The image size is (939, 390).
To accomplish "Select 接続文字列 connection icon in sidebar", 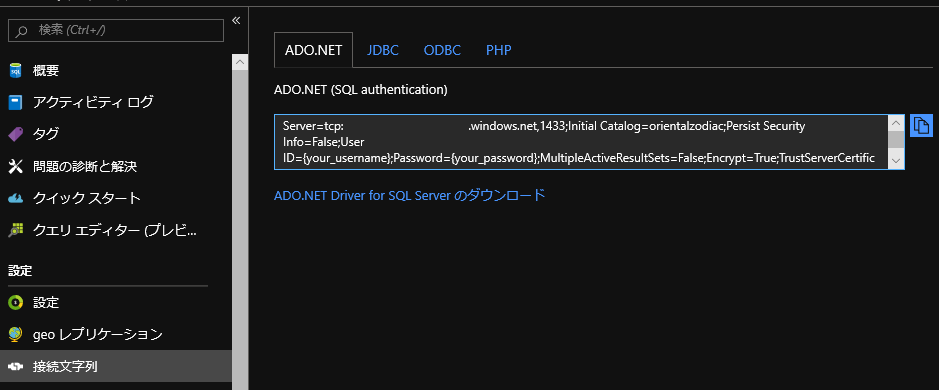I will 16,367.
